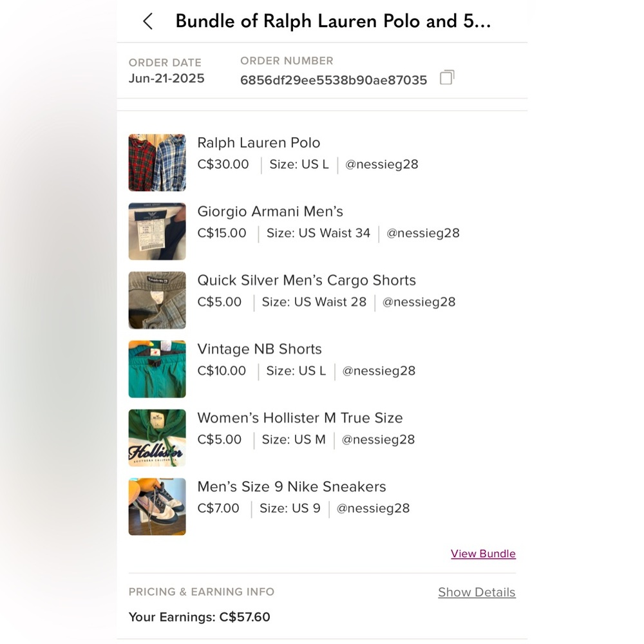Select the Vintage NB Shorts title
Image resolution: width=644 pixels, height=644 pixels.
(260, 348)
